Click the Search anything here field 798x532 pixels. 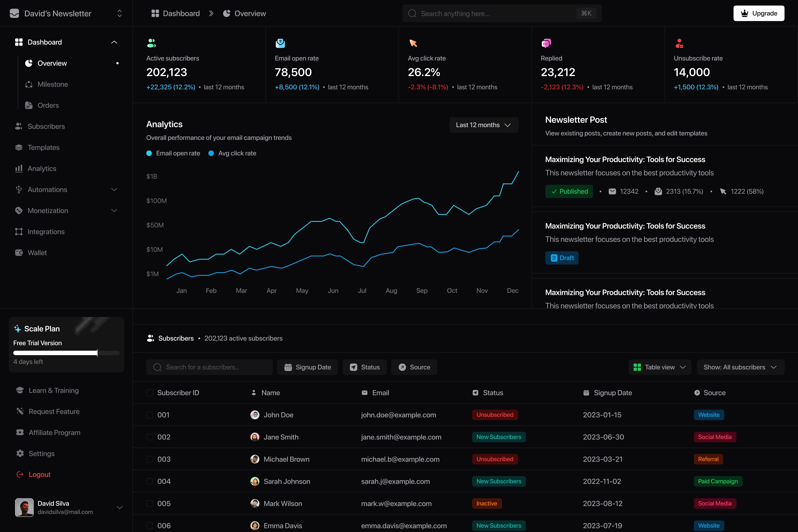coord(502,13)
